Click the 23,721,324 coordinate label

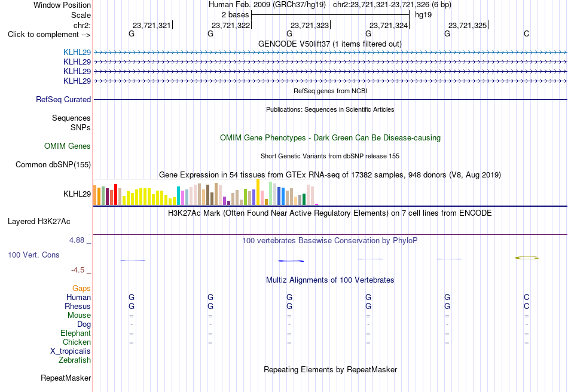[388, 25]
